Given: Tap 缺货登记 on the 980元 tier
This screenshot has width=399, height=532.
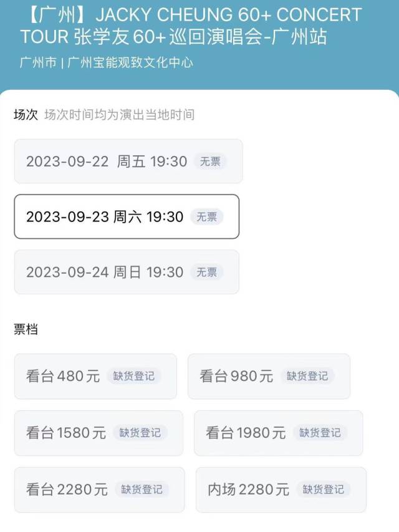Looking at the screenshot, I should coord(307,376).
